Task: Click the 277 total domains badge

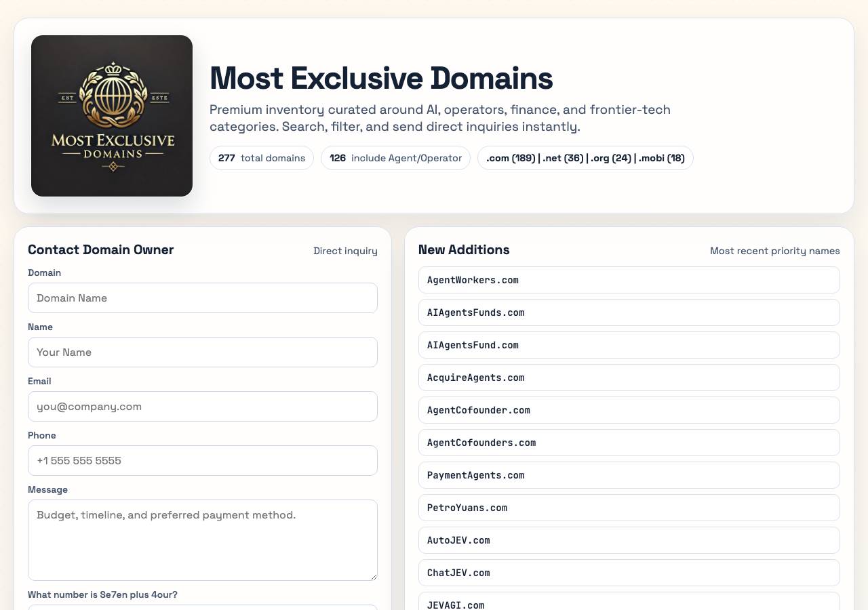Action: pos(262,158)
